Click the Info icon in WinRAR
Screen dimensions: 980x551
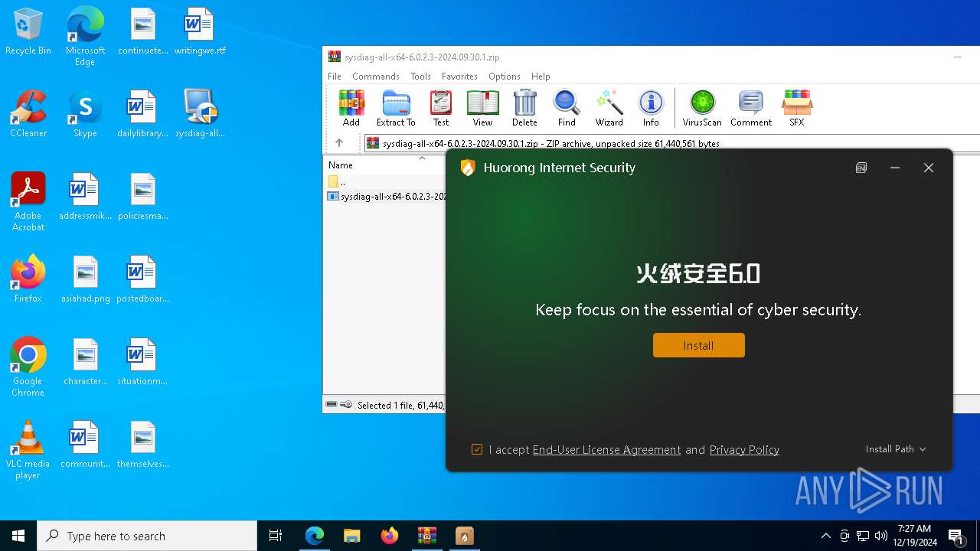pyautogui.click(x=651, y=108)
